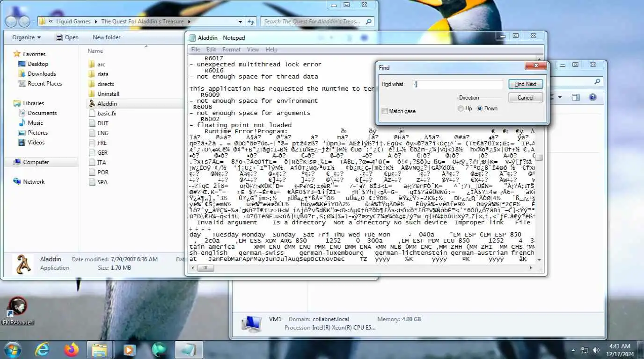
Task: Expand arrow after Liquid Games breadcrumb
Action: (x=96, y=22)
